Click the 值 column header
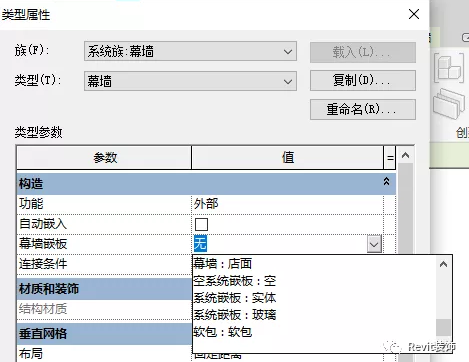Viewport: 469px width, 362px height. 288,157
